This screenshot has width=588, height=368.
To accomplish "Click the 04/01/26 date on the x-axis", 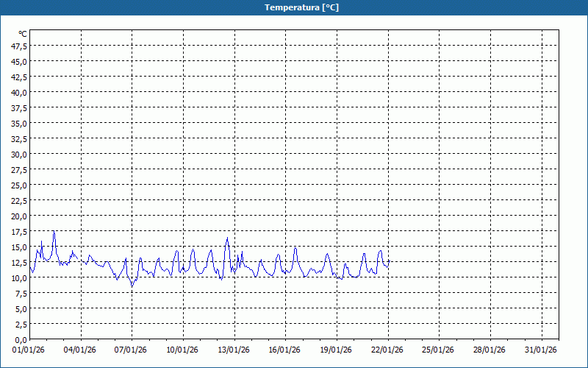I will (81, 350).
